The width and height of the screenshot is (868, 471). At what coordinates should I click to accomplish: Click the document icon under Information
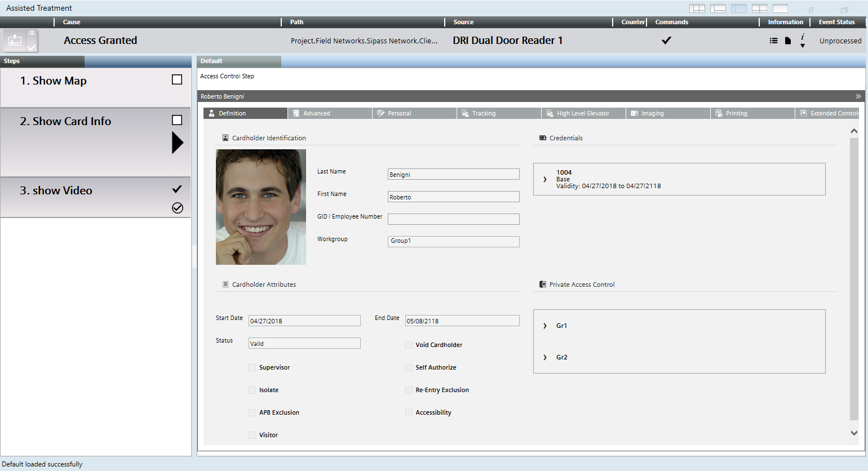coord(788,41)
